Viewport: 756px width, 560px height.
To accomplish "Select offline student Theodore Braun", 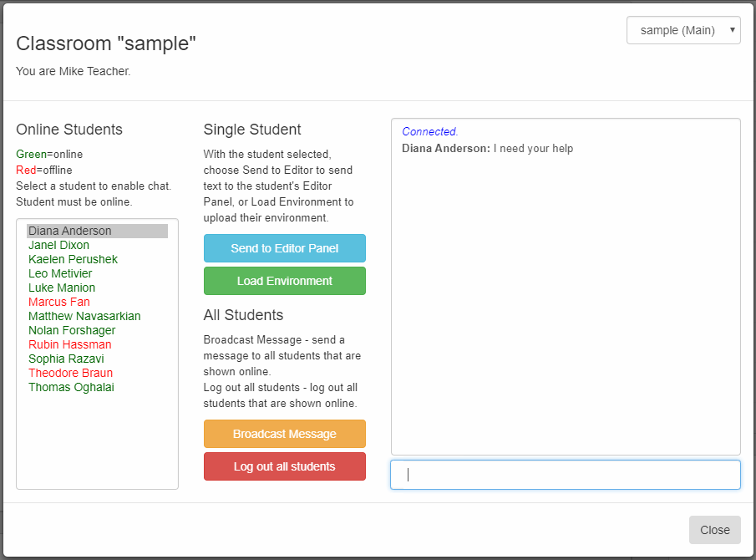I will click(70, 373).
